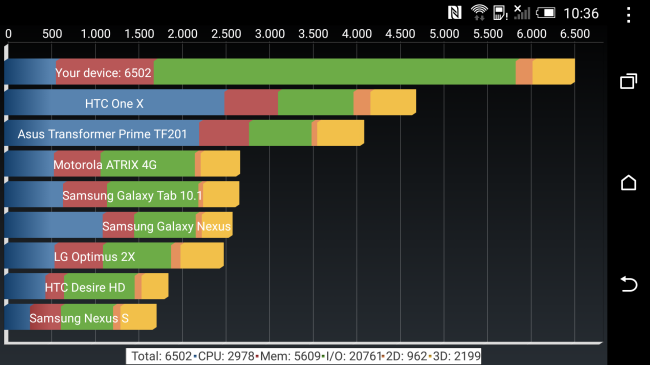Select the Samsung Galaxy Tab 10.1 bar
This screenshot has height=365, width=650.
click(121, 195)
